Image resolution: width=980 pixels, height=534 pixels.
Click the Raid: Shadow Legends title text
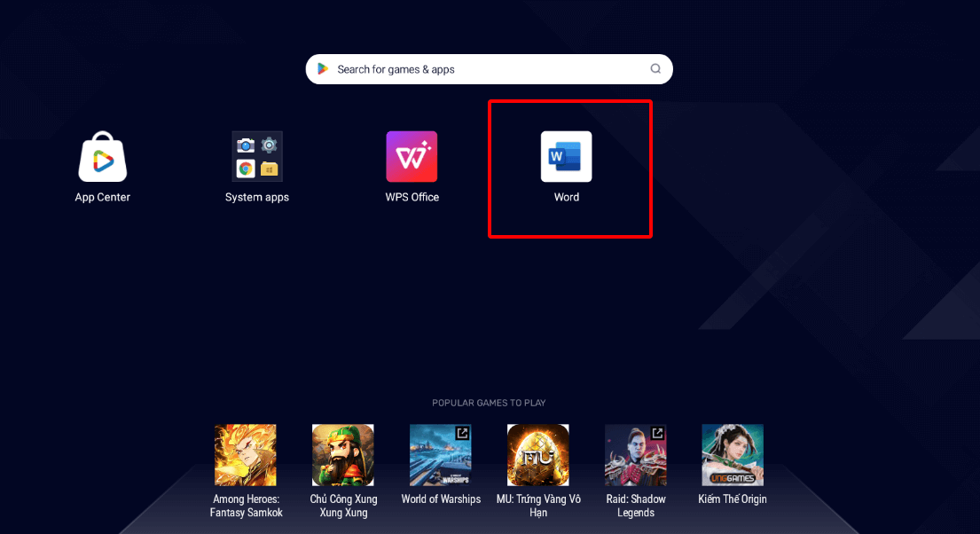click(x=636, y=506)
